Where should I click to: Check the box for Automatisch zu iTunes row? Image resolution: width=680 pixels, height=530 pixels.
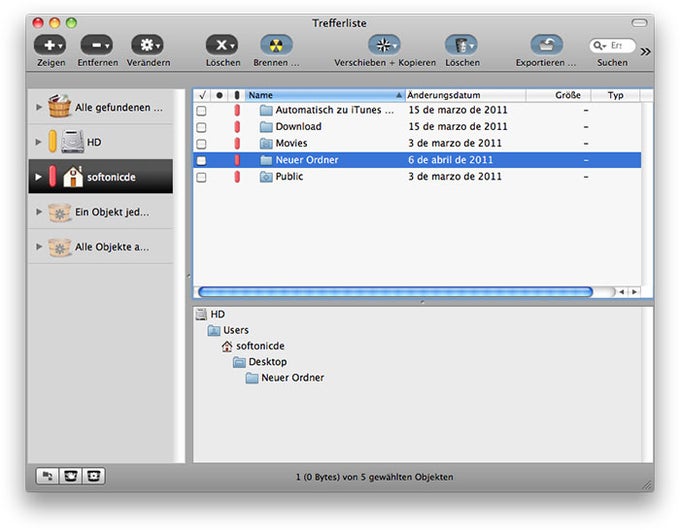pos(201,111)
